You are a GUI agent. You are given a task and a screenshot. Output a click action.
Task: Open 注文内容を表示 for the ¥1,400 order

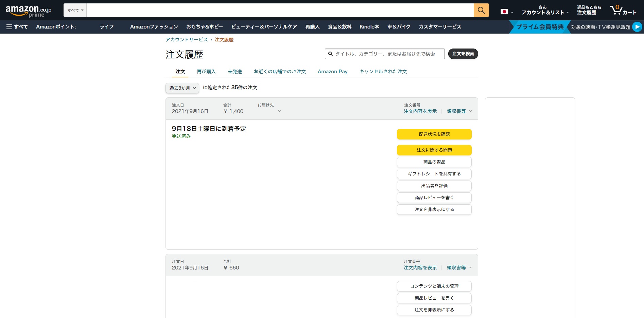click(x=420, y=111)
